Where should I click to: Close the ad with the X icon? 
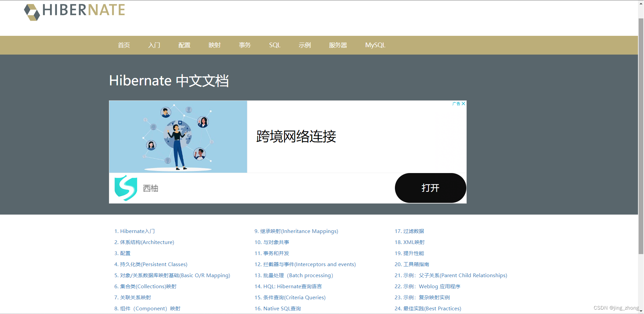click(x=463, y=104)
